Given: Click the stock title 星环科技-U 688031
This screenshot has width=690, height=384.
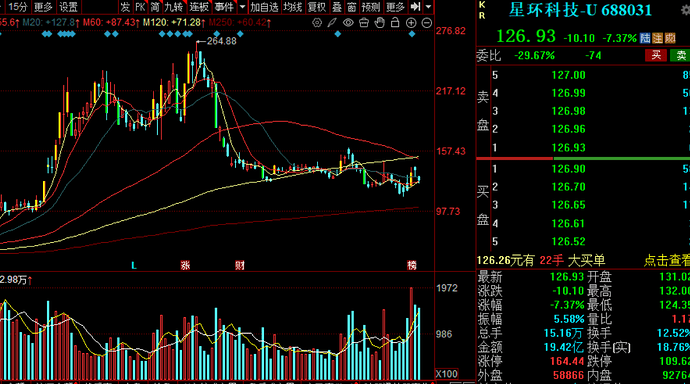Looking at the screenshot, I should [x=580, y=10].
